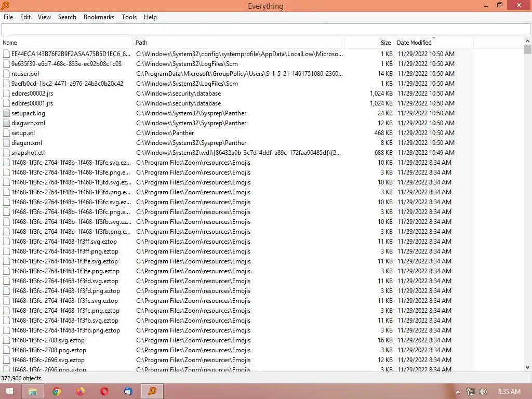Open the Bookmarks menu
This screenshot has width=532, height=399.
(99, 17)
